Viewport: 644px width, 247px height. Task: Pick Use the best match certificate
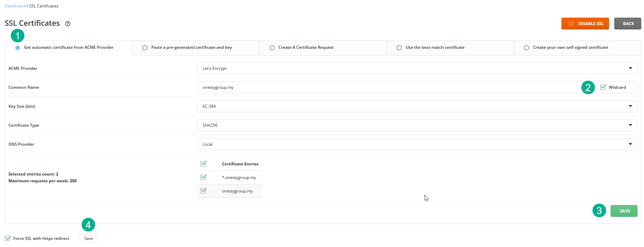pos(399,48)
